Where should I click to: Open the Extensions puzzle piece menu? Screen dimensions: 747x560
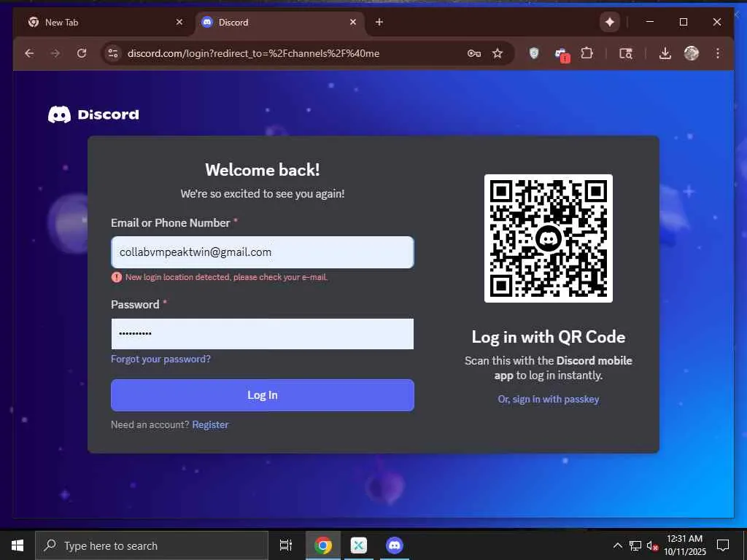(x=587, y=53)
